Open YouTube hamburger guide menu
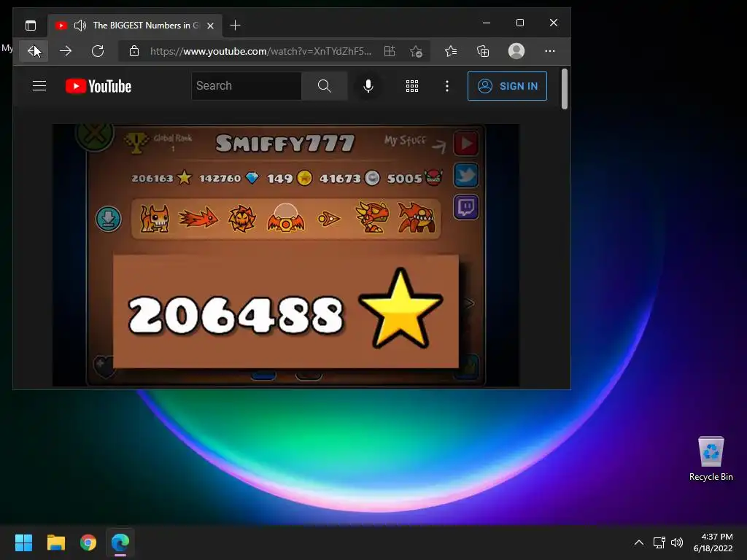 pos(39,86)
